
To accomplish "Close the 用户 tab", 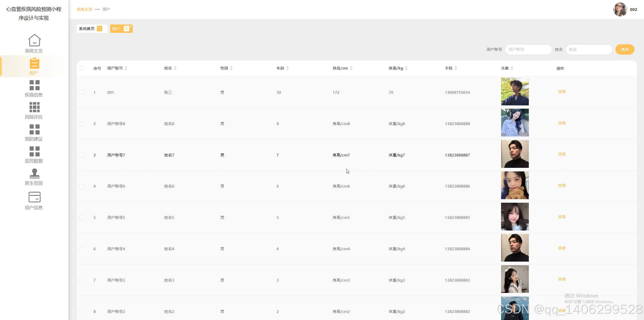I will tap(131, 26).
